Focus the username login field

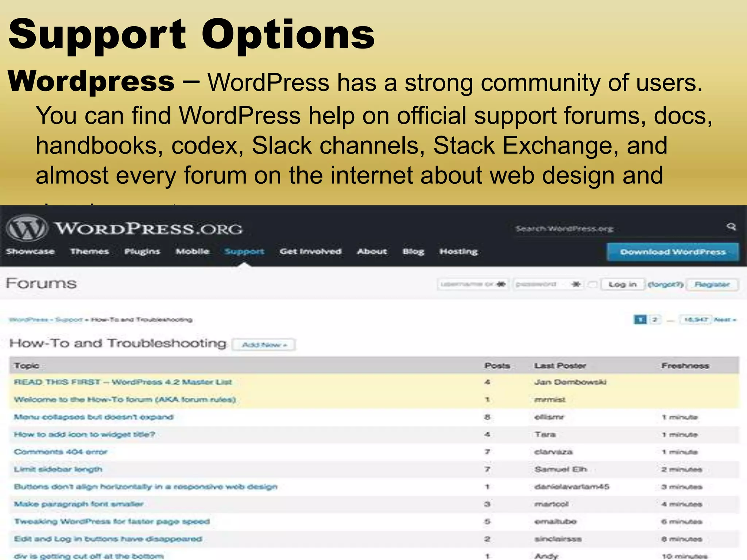(473, 284)
